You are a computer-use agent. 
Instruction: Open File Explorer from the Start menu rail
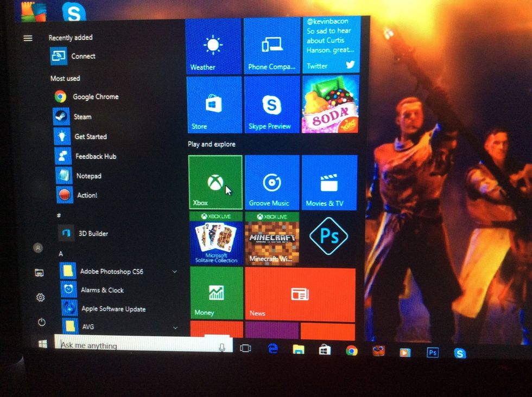tap(39, 273)
